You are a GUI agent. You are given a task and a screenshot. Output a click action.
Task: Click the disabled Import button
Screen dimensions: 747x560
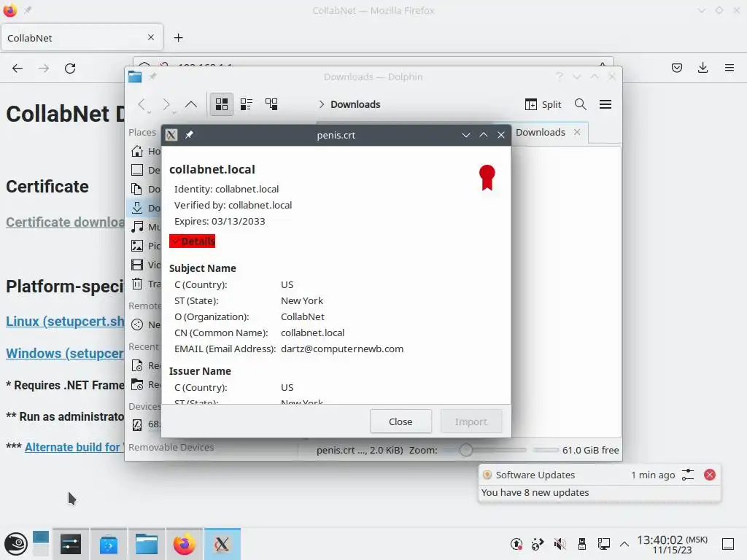(471, 421)
